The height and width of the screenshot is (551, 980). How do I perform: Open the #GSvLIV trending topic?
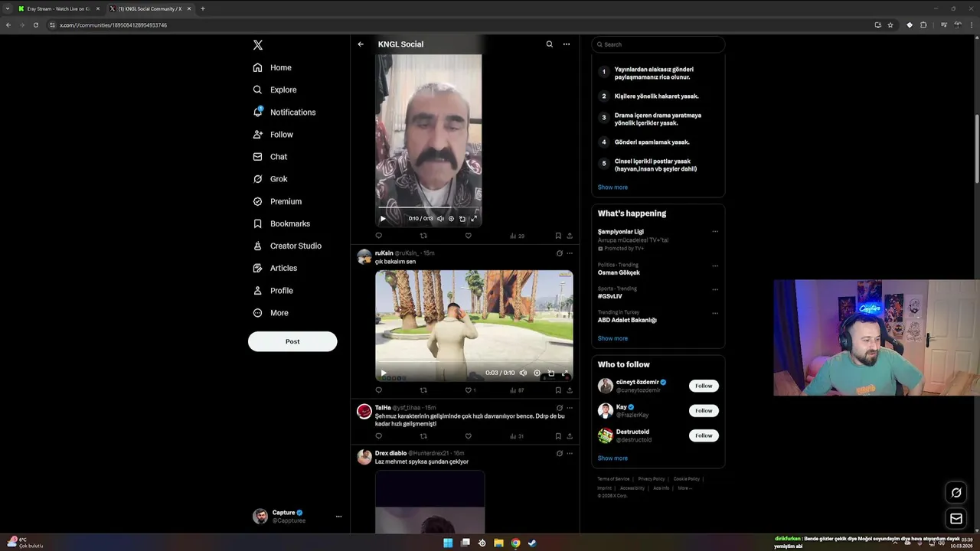pos(610,296)
